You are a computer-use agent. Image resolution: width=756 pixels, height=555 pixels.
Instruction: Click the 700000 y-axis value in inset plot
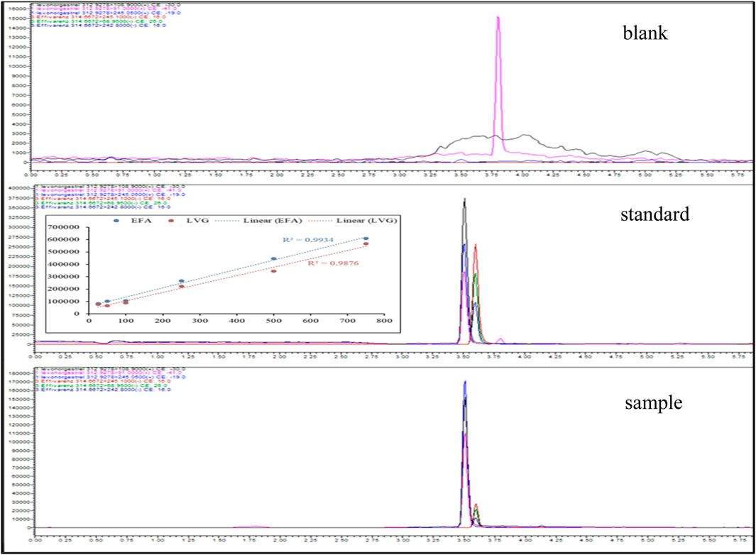coord(64,227)
